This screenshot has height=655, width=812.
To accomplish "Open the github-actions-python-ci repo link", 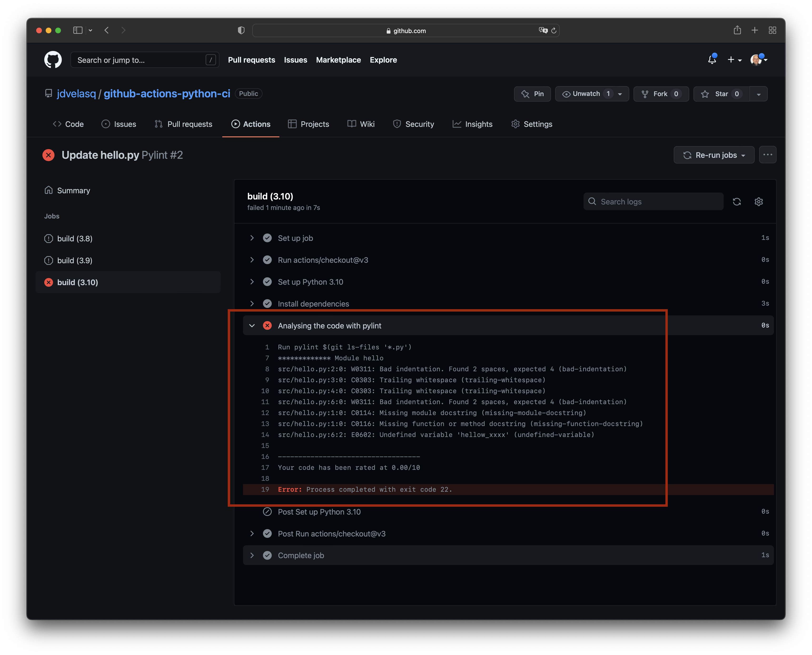I will (x=167, y=94).
